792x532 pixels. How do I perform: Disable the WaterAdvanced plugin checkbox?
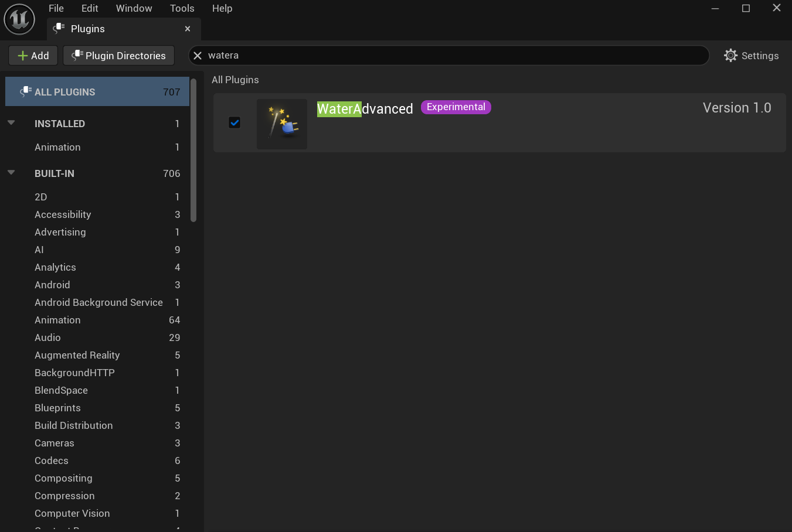coord(234,122)
